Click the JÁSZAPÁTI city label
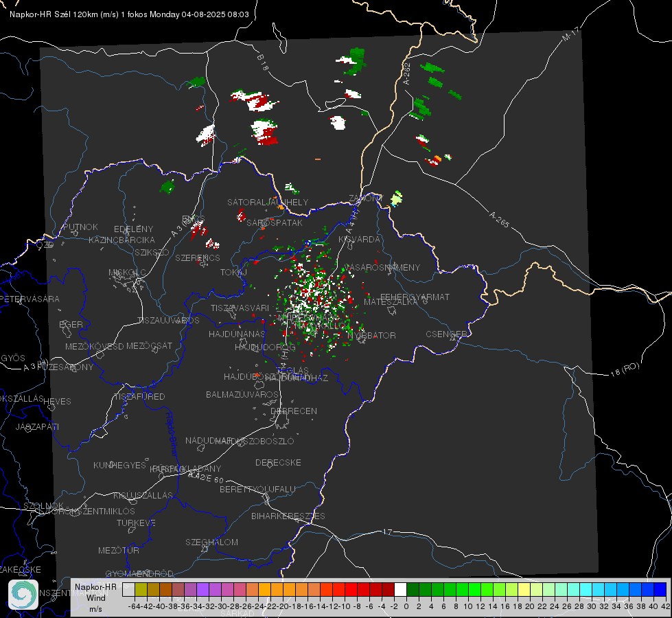 pos(37,426)
